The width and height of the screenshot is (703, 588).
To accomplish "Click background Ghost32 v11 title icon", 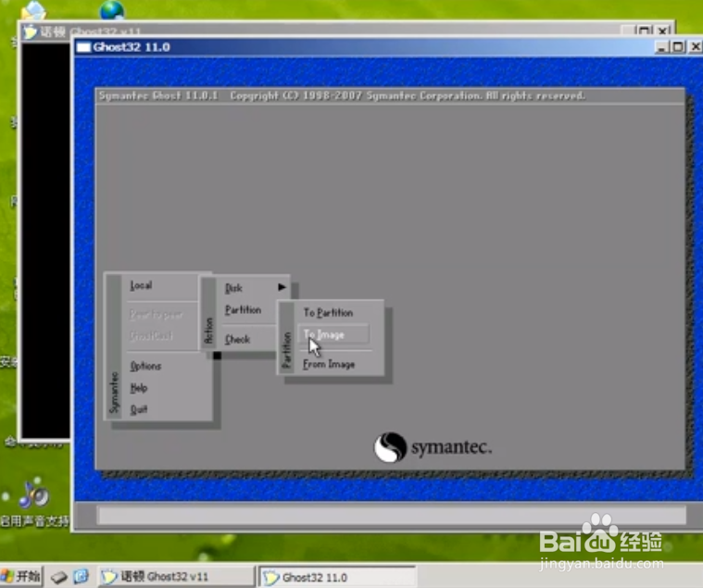I will 30,31.
